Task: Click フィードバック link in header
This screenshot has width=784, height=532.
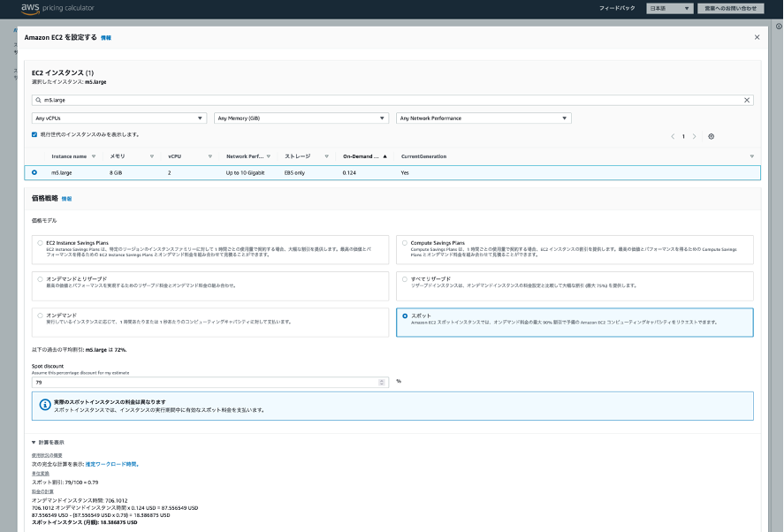Action: click(x=617, y=9)
